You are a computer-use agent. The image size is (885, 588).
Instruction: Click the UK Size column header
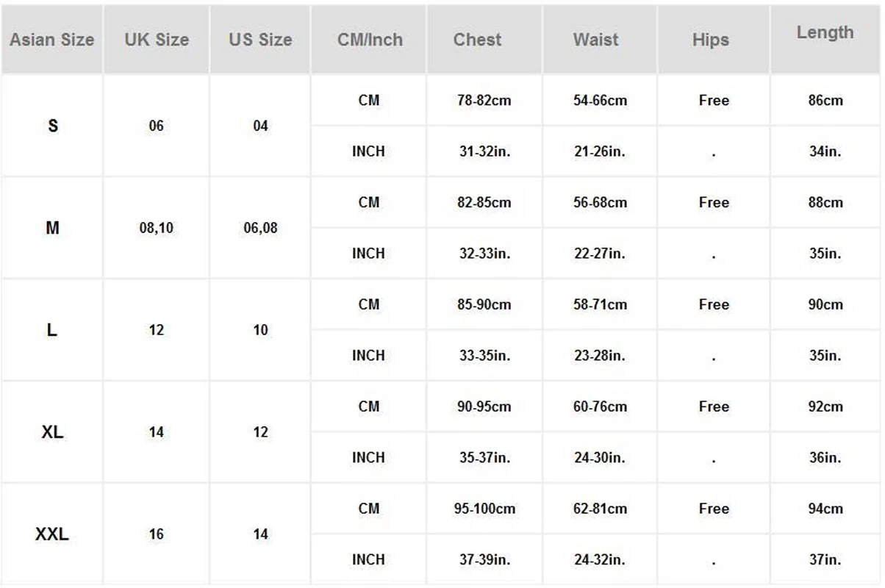coord(157,40)
